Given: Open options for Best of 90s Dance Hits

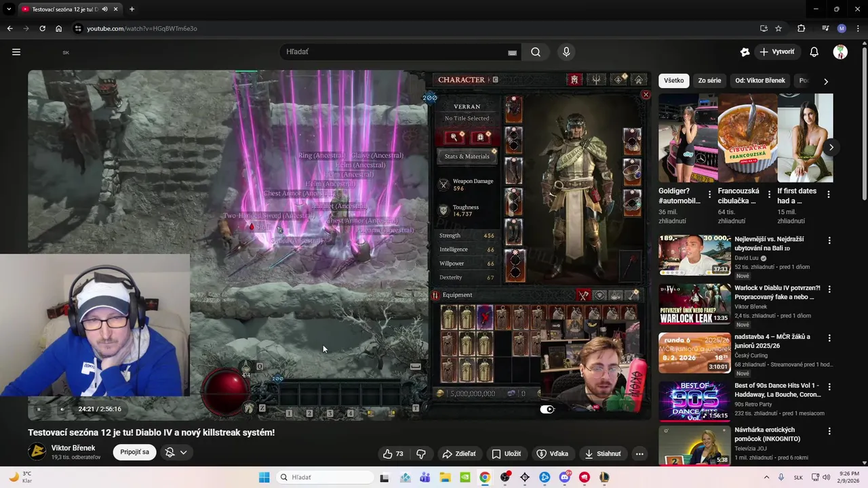Looking at the screenshot, I should tap(829, 387).
